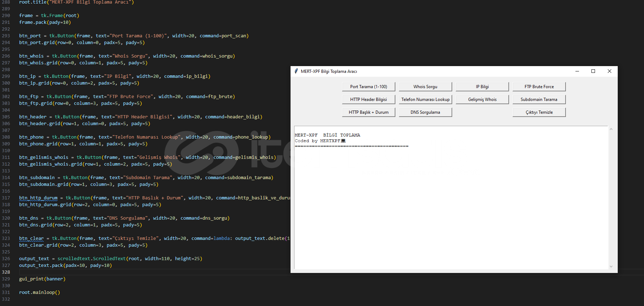Click line number 328 in the editor gutter
644x306 pixels.
(6, 272)
